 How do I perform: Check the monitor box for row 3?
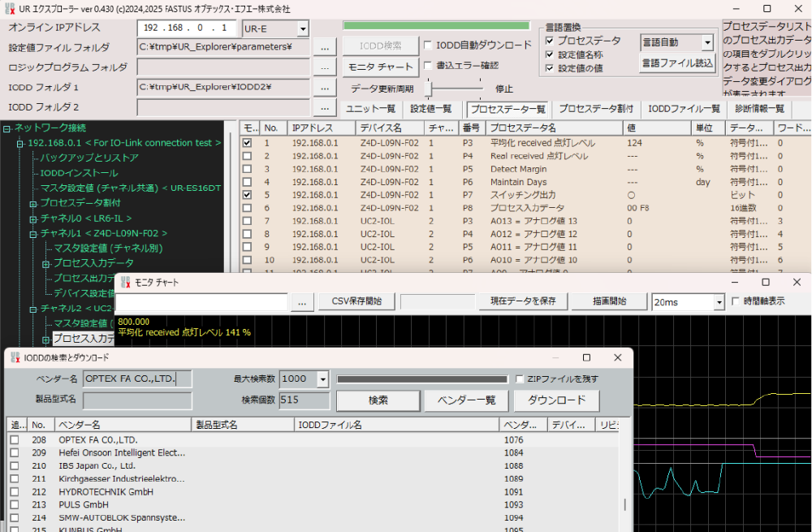[247, 169]
